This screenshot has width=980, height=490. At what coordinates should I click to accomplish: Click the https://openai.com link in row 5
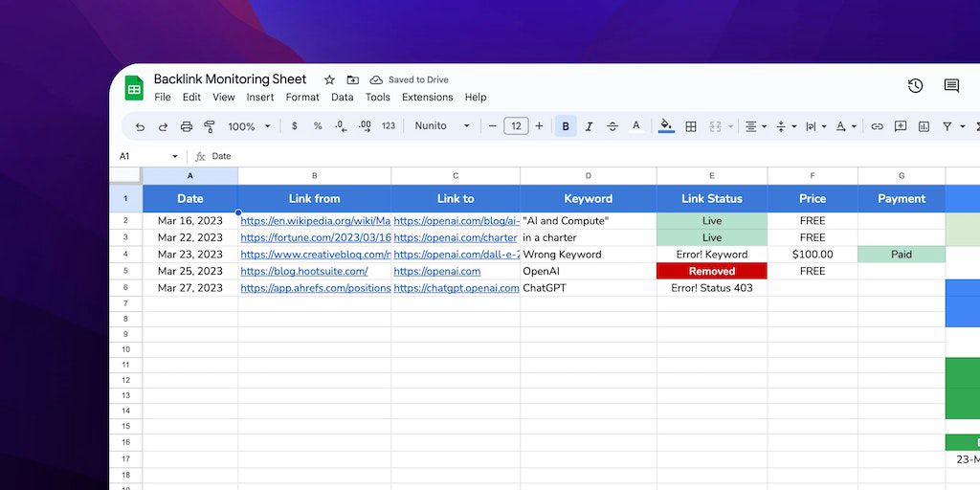point(436,272)
